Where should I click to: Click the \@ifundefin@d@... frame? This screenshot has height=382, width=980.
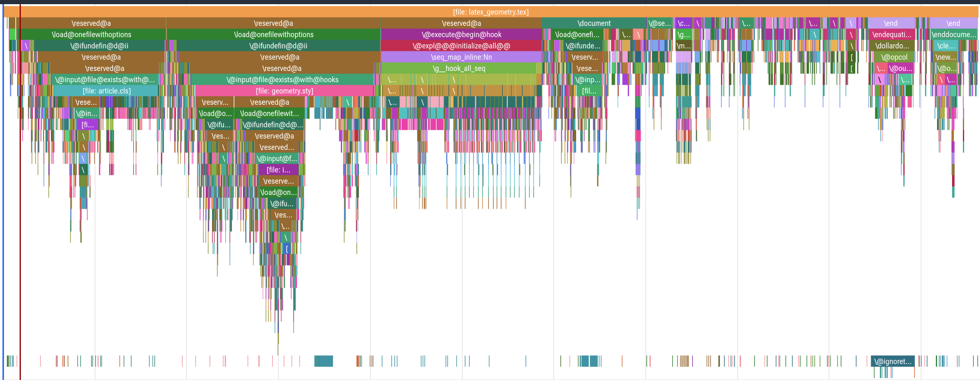[273, 125]
